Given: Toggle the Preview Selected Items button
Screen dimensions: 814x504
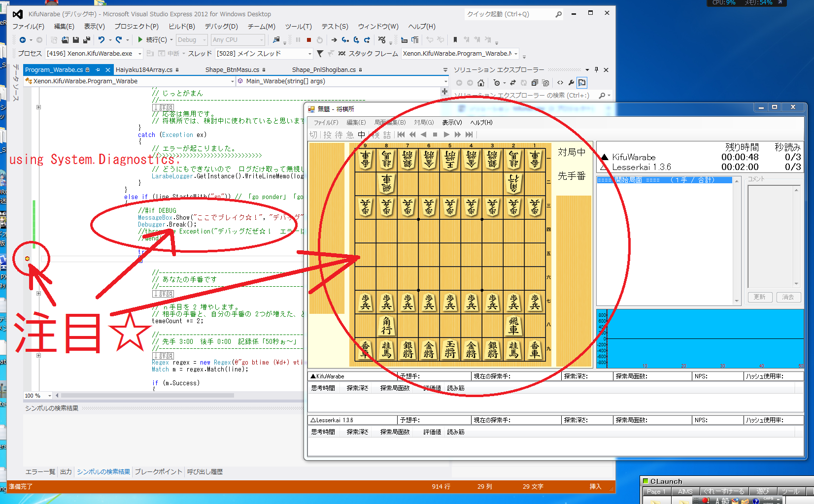Looking at the screenshot, I should [582, 83].
